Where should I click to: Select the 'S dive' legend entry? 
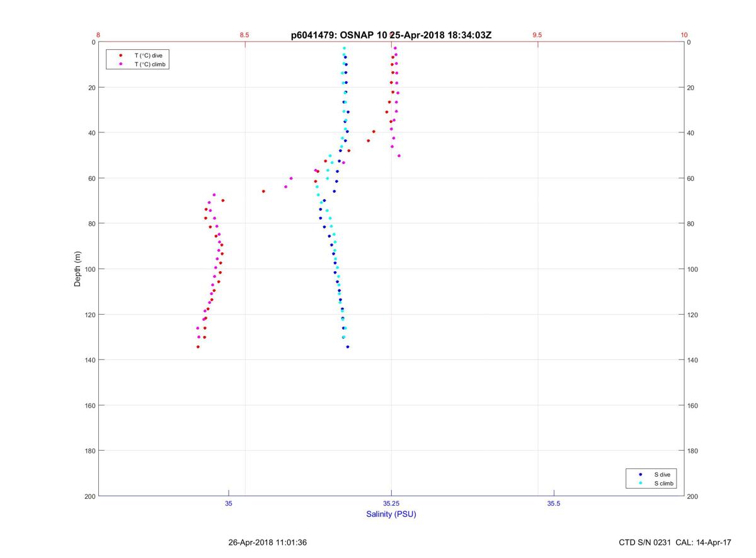click(662, 474)
